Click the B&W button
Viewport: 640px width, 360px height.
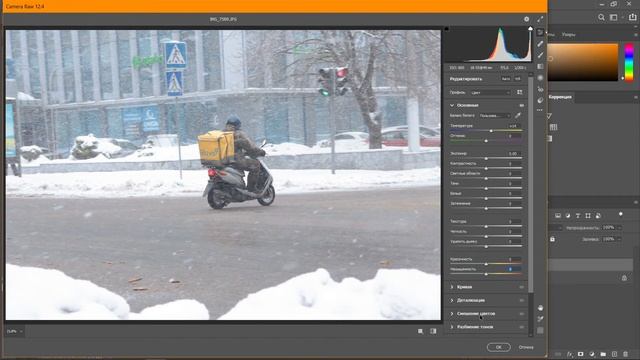(x=518, y=79)
